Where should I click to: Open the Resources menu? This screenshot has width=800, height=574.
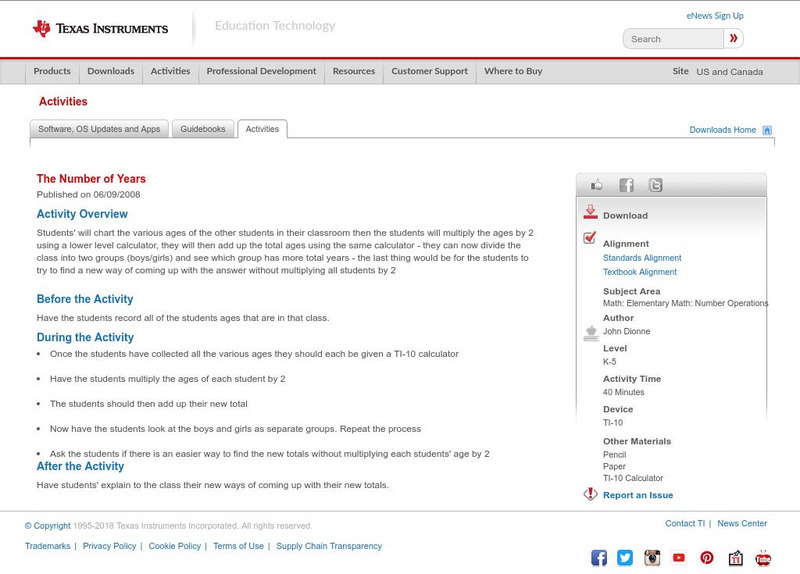[x=354, y=71]
